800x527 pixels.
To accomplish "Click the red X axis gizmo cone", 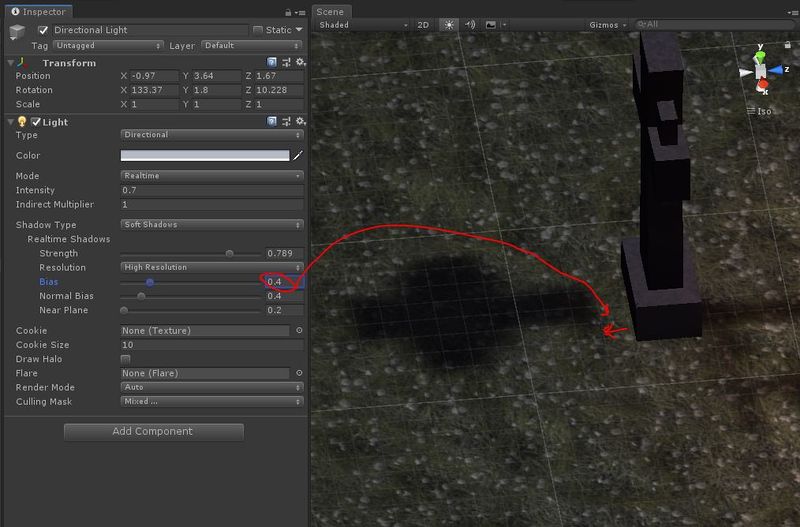I will click(762, 85).
